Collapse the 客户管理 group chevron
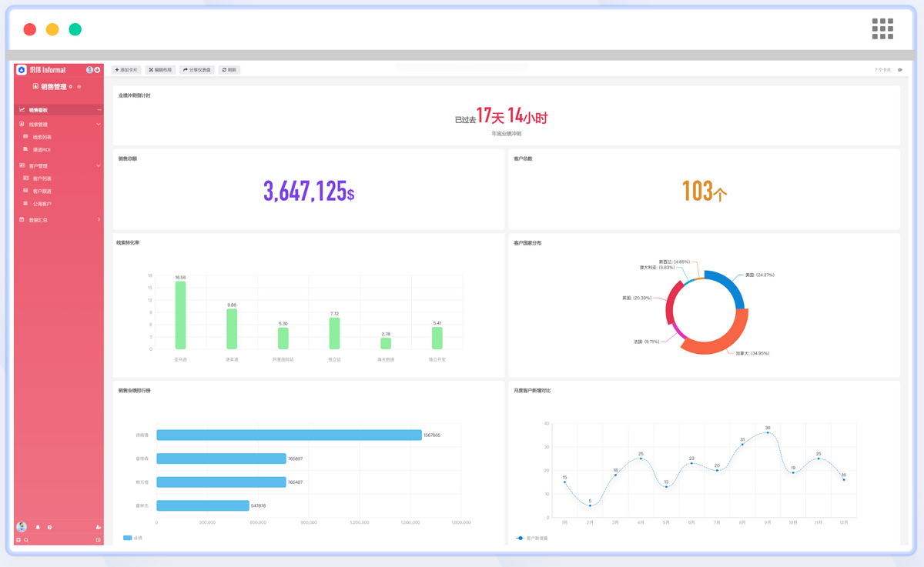924x567 pixels. (x=99, y=165)
